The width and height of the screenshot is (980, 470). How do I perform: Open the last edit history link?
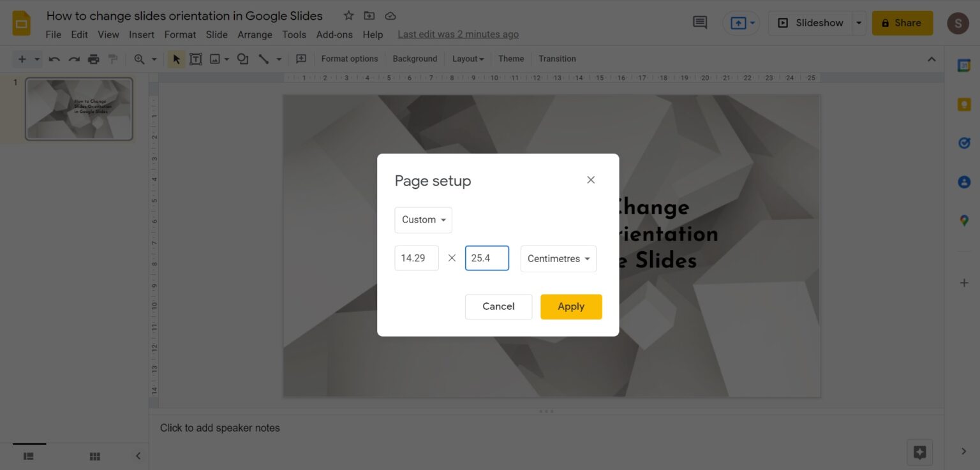pyautogui.click(x=458, y=34)
